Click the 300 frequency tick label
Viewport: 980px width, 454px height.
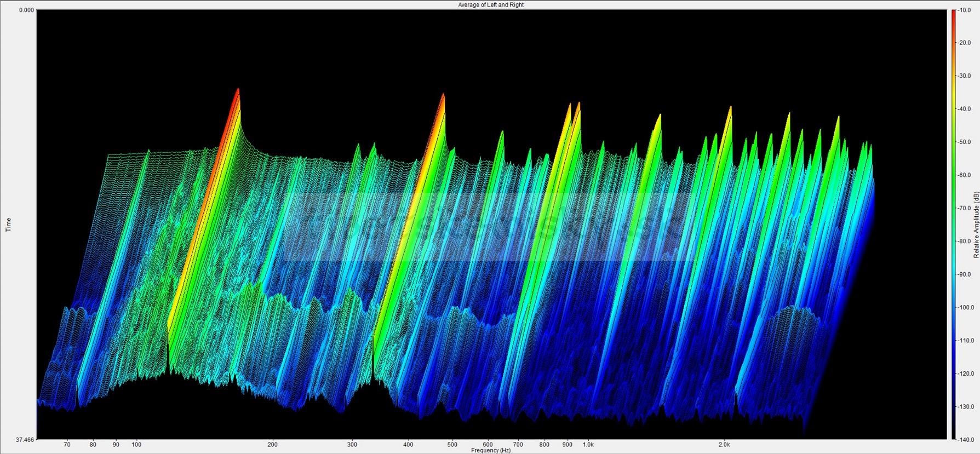352,445
